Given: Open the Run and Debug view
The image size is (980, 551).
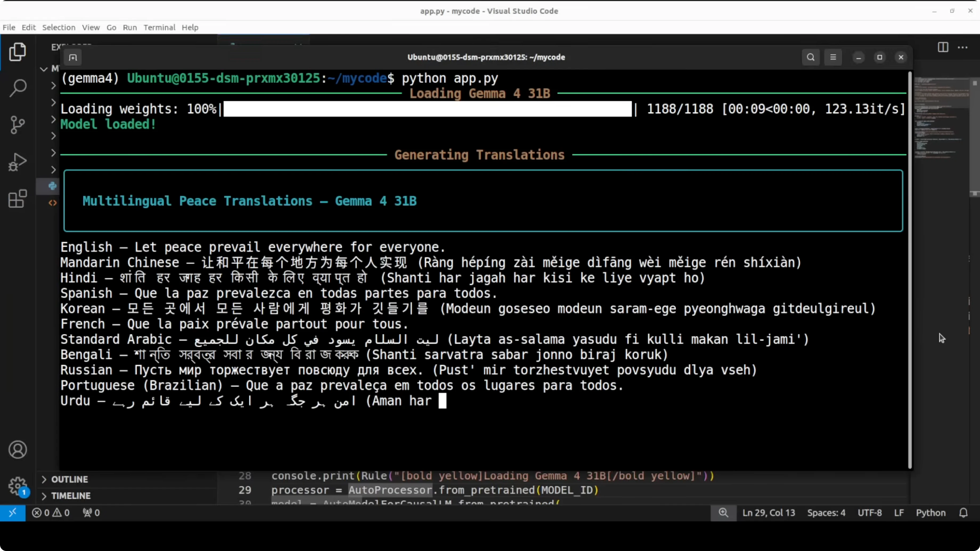Looking at the screenshot, I should (18, 162).
